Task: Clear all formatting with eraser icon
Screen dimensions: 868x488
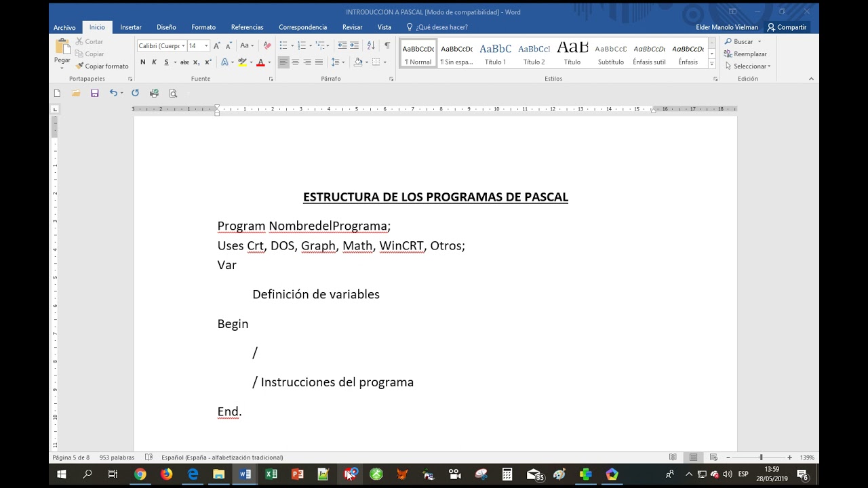Action: tap(267, 45)
